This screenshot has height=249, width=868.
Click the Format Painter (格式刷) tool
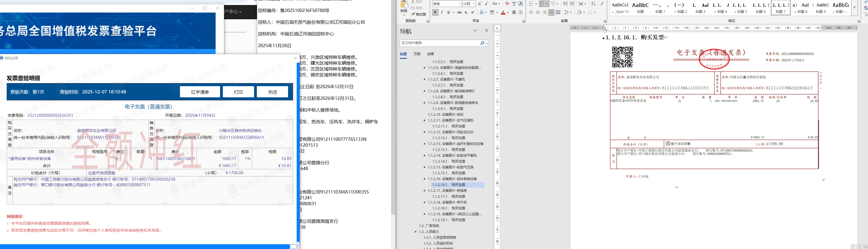(418, 14)
